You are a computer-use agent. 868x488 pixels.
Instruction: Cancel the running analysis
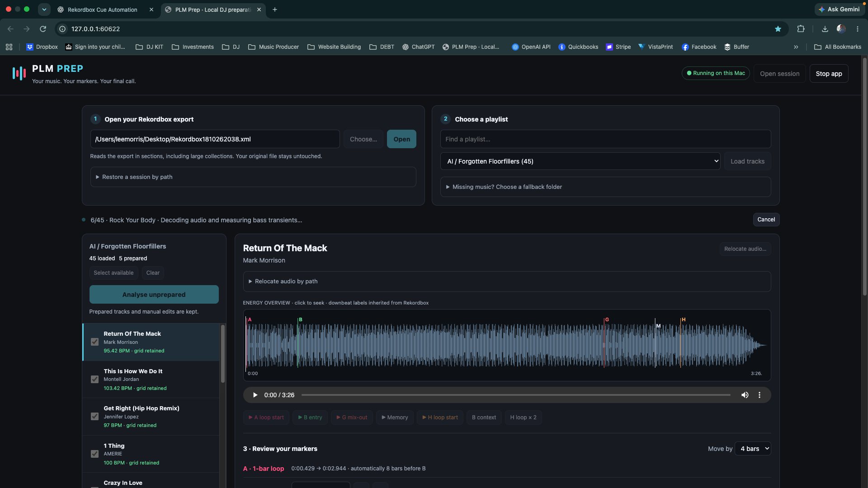point(766,220)
